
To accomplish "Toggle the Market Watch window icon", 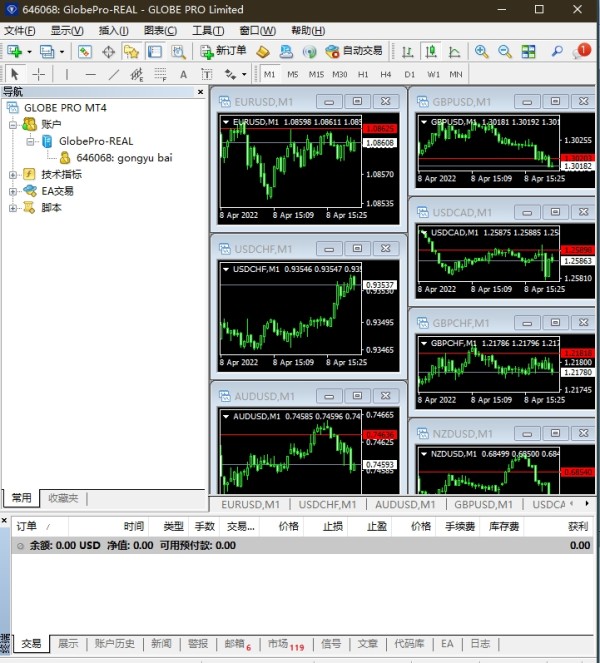I will (x=85, y=52).
